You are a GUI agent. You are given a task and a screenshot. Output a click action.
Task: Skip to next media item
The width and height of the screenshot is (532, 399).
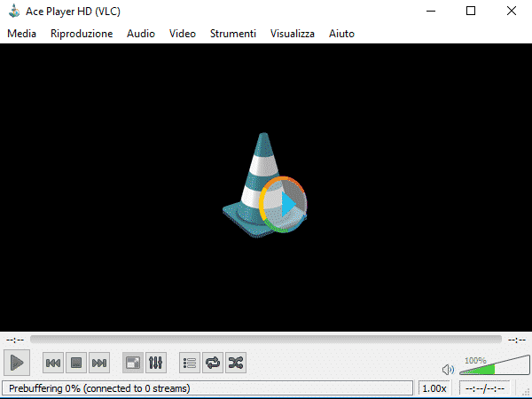coord(99,363)
